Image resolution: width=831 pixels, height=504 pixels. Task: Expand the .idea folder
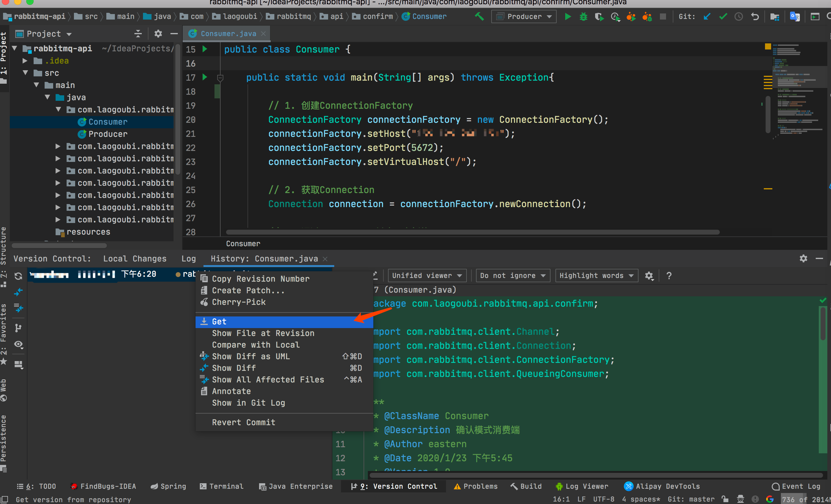25,61
